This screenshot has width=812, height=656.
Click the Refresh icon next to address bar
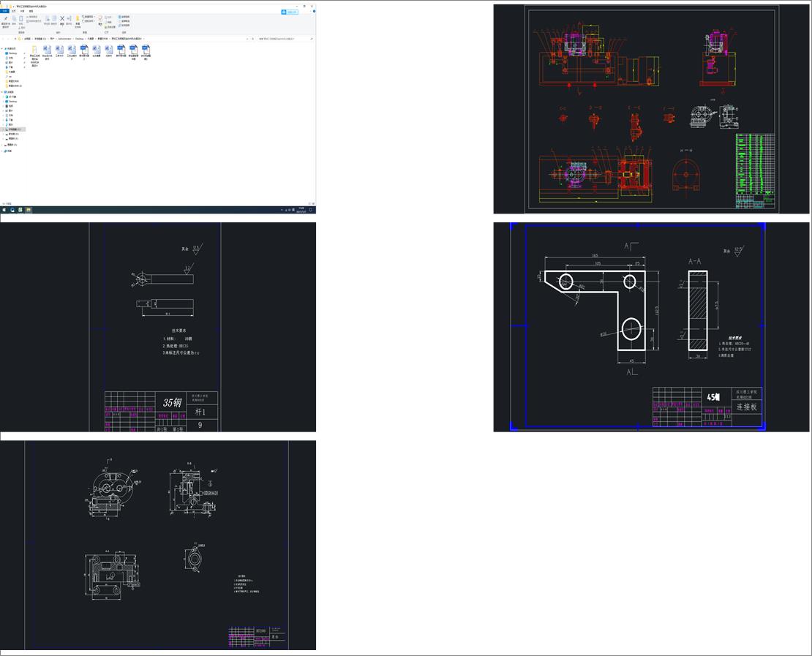click(252, 39)
